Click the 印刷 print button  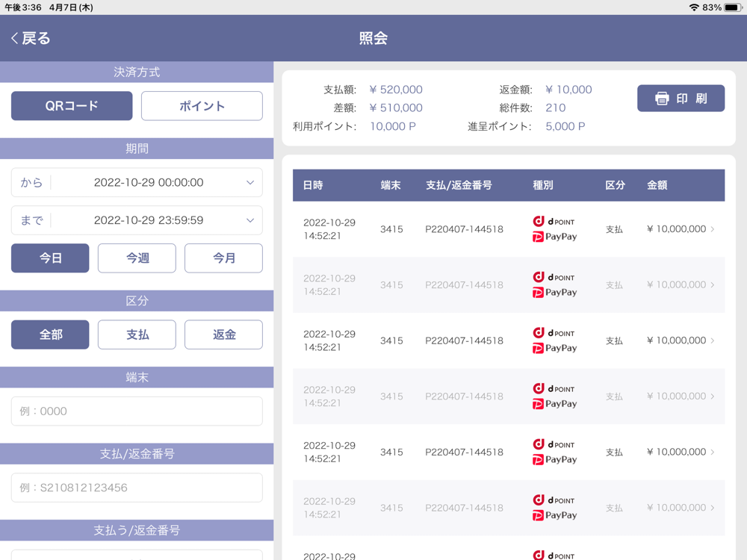681,98
